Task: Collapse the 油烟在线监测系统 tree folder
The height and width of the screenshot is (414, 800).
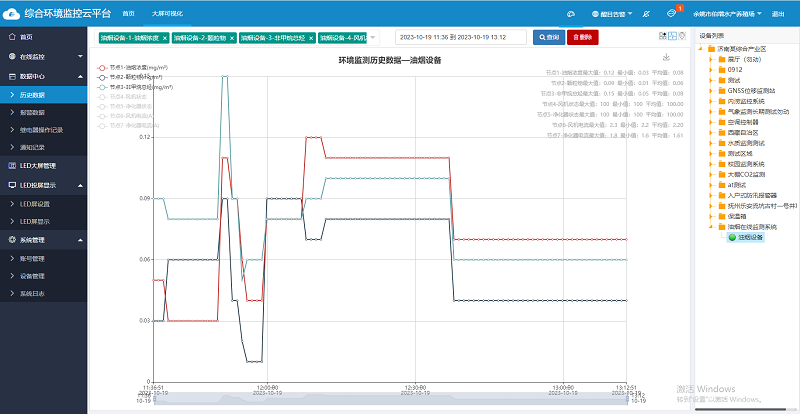Action: click(711, 227)
